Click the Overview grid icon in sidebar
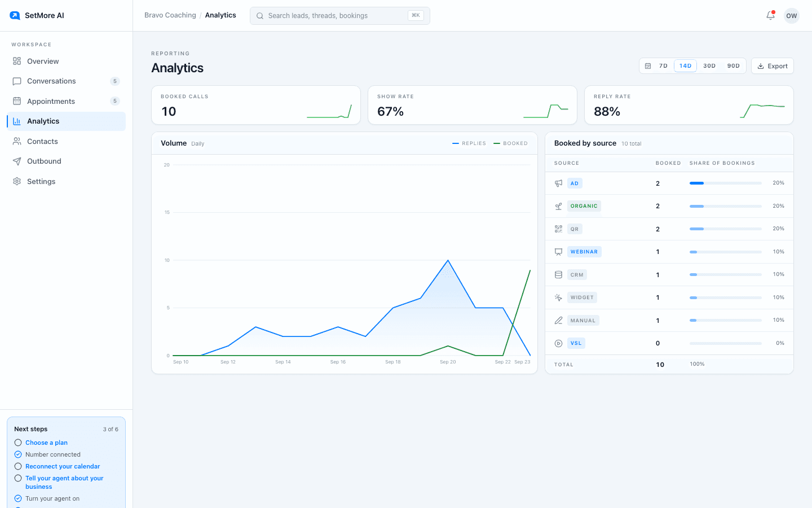The height and width of the screenshot is (508, 812). pos(17,61)
